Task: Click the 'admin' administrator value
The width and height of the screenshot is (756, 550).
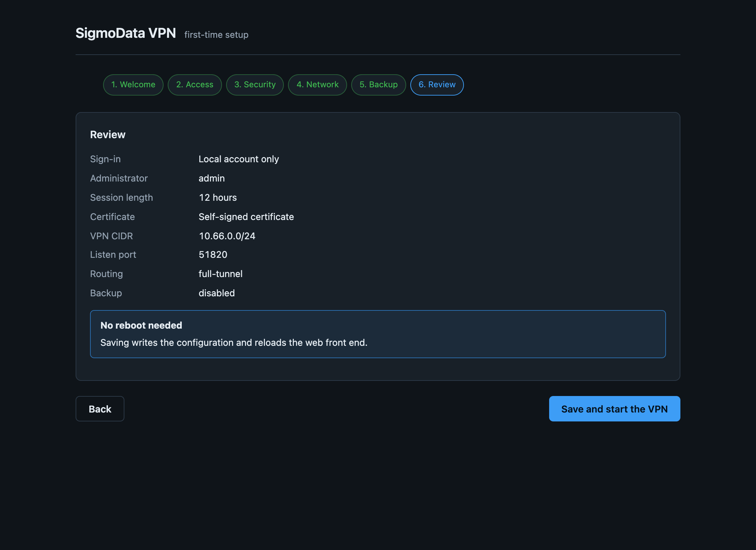Action: [212, 178]
